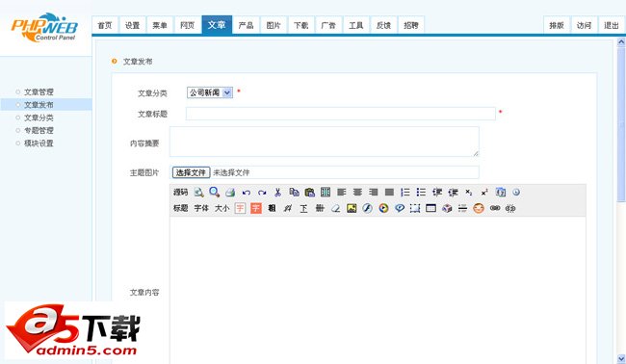Open the 设置 tab
Screen dimensions: 626x364
coord(133,26)
